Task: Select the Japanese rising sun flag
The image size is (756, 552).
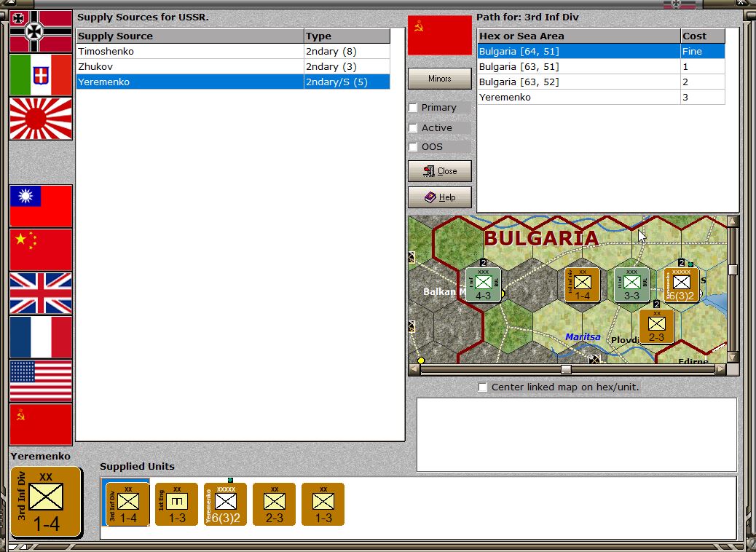Action: click(x=41, y=119)
